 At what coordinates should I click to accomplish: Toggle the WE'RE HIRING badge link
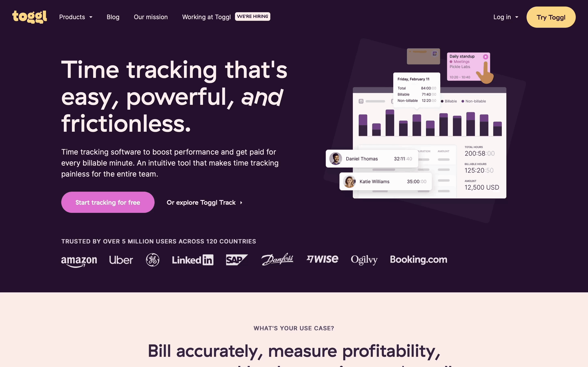tap(252, 16)
